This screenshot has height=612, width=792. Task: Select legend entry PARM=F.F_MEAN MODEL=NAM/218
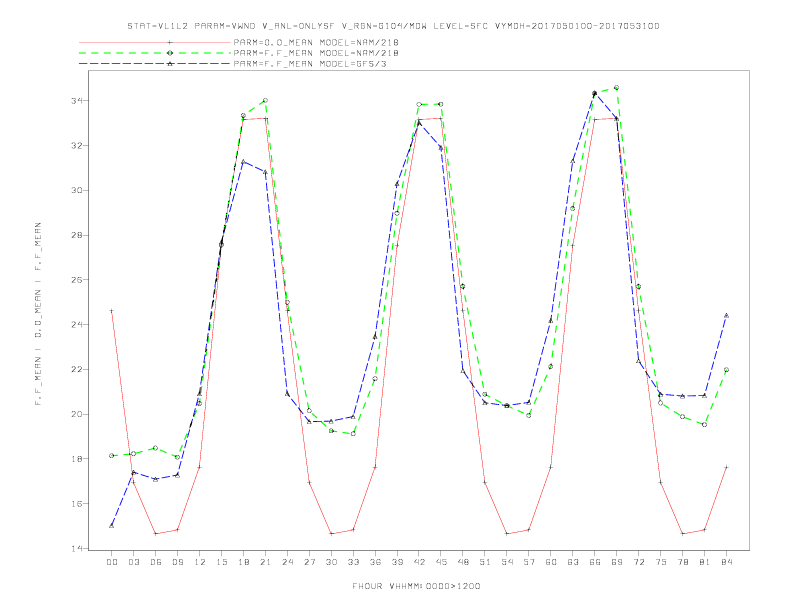click(x=316, y=53)
